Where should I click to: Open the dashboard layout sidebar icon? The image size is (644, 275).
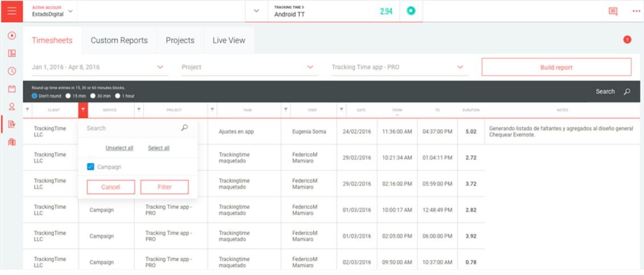(12, 54)
